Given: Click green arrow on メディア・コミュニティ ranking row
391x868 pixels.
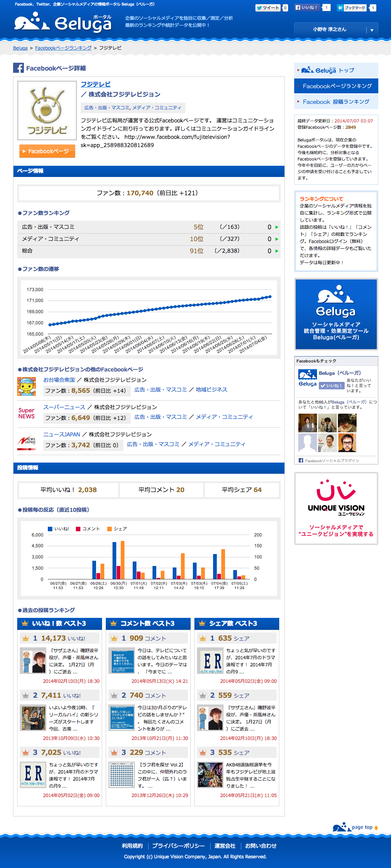Looking at the screenshot, I should 277,239.
